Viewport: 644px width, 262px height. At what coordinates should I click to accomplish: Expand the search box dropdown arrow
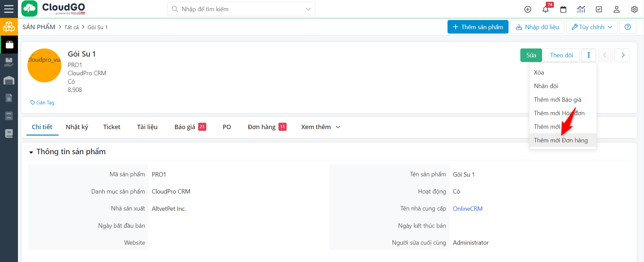click(x=308, y=9)
